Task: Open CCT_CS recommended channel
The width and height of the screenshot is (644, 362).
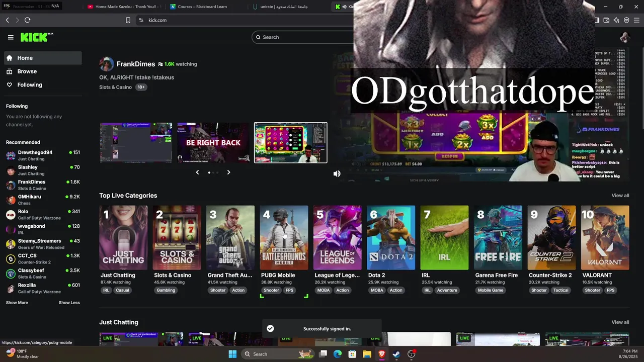Action: 43,259
